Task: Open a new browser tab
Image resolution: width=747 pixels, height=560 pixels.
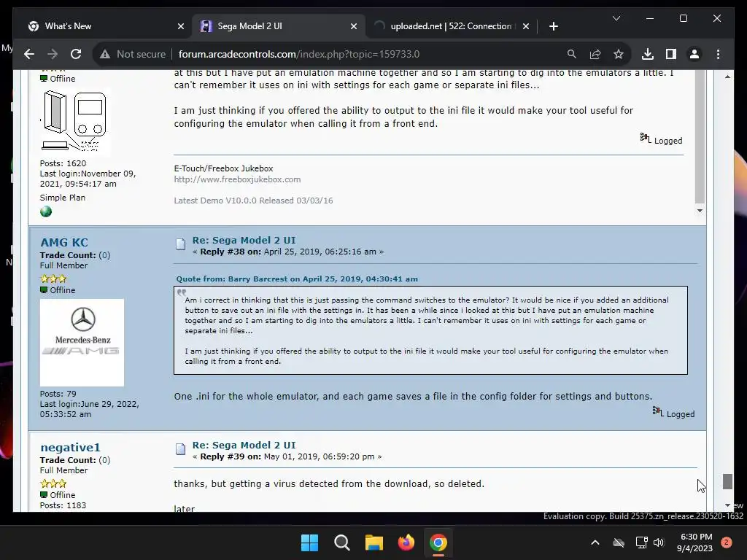Action: tap(553, 26)
